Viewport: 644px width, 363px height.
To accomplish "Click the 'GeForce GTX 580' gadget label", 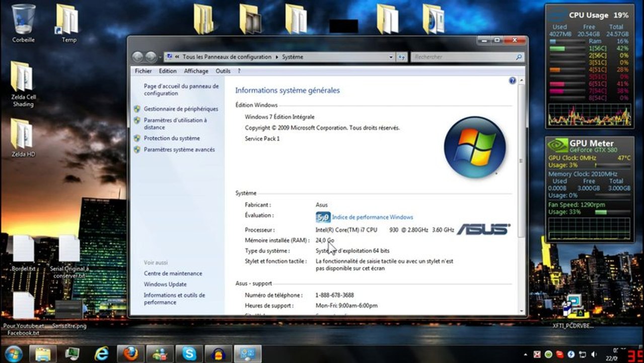I will (x=593, y=150).
